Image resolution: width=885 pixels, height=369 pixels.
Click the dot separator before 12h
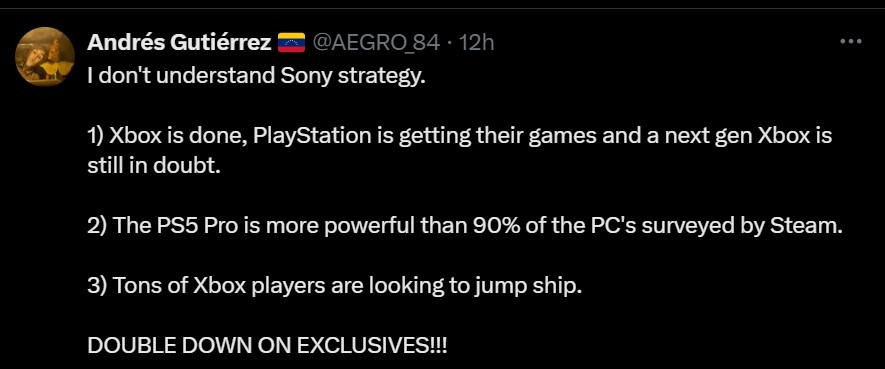449,43
